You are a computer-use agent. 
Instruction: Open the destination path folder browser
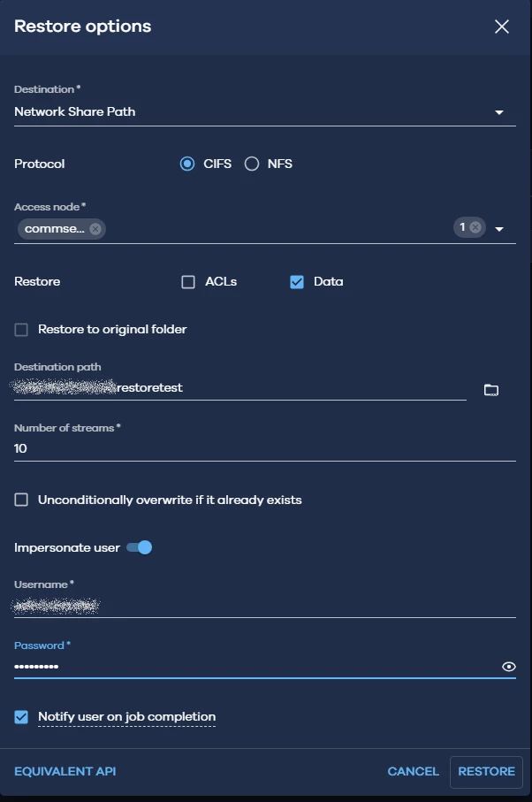tap(491, 389)
